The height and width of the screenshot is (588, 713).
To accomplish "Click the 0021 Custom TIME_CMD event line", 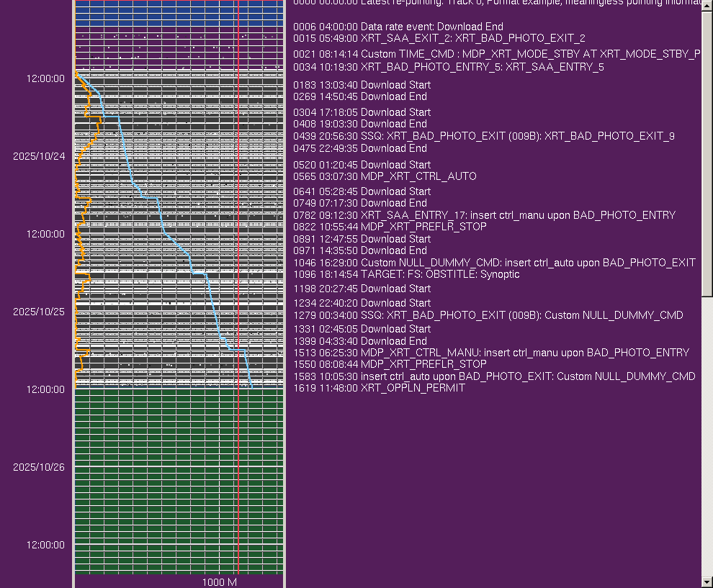I will point(496,54).
